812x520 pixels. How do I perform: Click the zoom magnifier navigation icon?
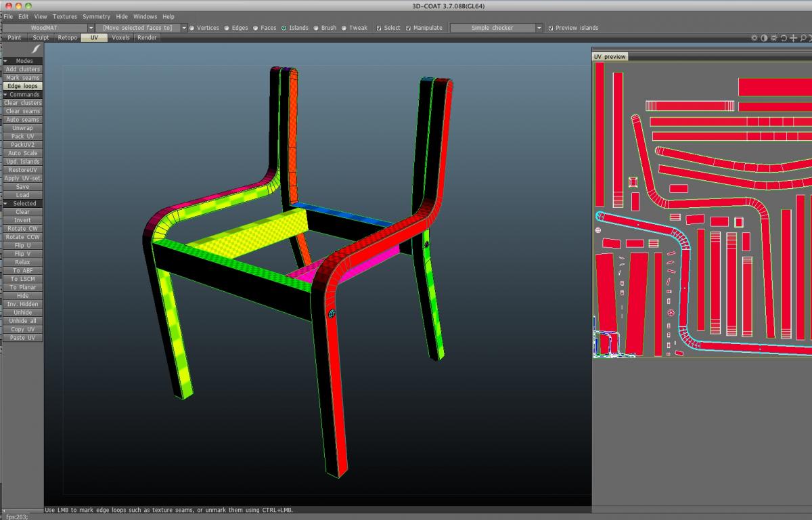click(803, 38)
